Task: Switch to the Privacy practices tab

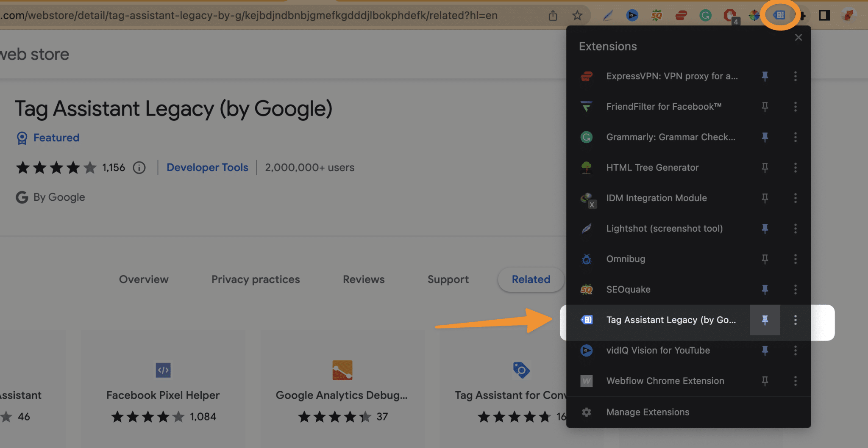Action: (256, 279)
